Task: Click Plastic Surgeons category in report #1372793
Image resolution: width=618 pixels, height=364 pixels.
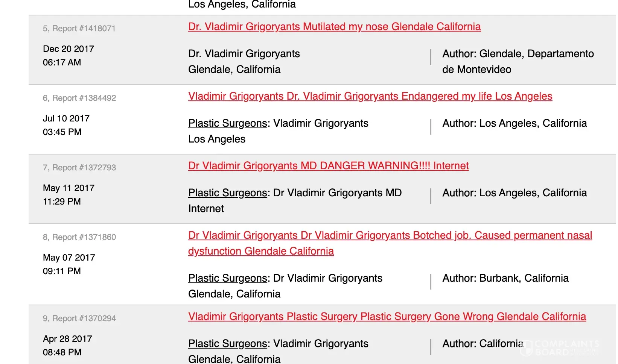Action: coord(227,193)
